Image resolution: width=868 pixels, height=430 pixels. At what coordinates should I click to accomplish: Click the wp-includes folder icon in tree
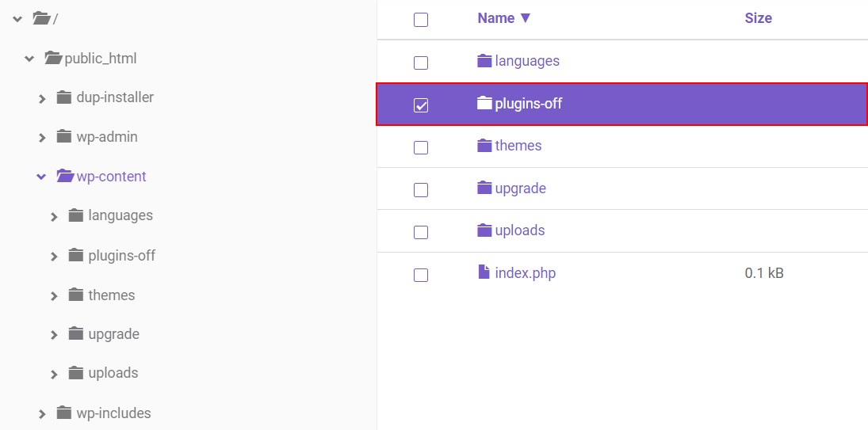point(64,413)
